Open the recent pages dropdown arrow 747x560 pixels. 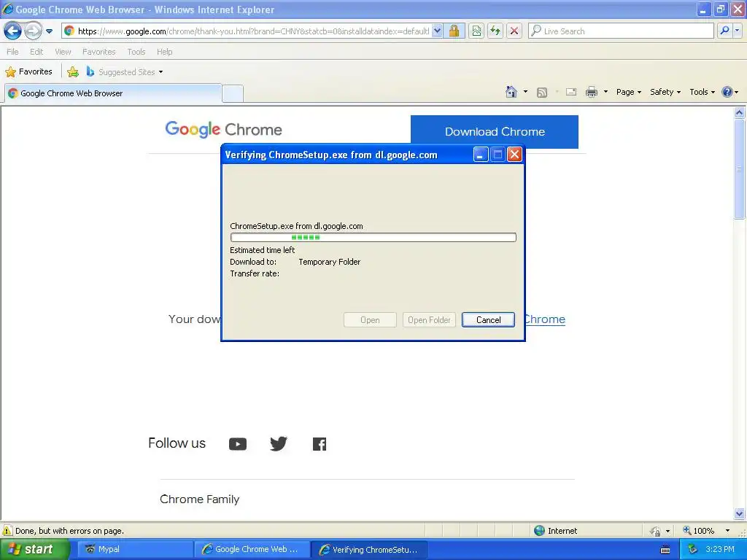coord(49,31)
